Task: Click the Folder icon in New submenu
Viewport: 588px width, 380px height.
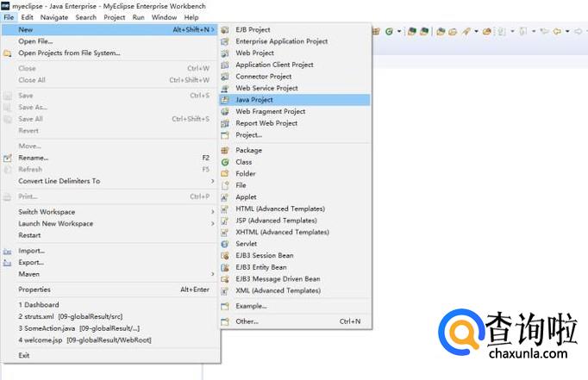Action: (225, 174)
